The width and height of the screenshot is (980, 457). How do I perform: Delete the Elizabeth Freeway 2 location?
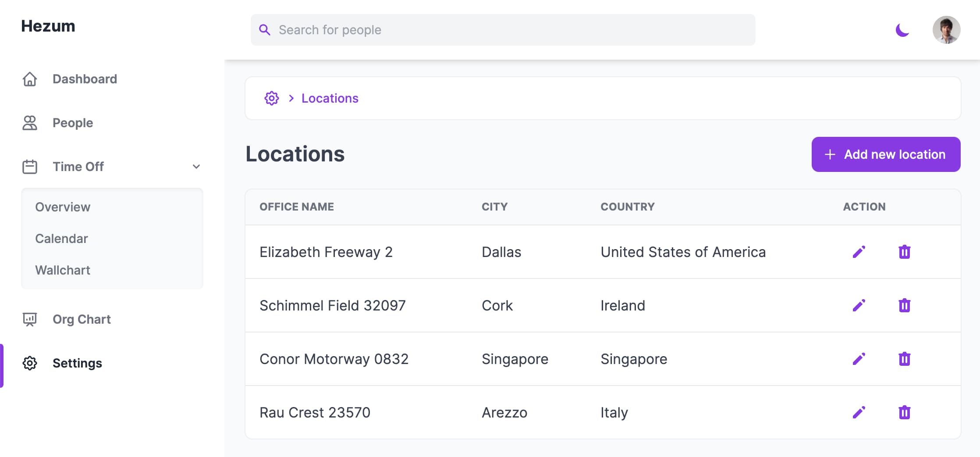pyautogui.click(x=904, y=252)
